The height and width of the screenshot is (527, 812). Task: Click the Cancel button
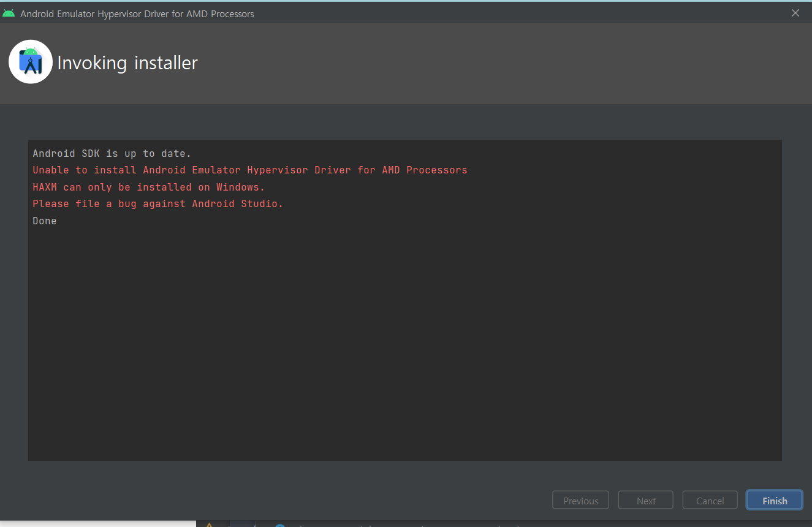click(x=710, y=501)
